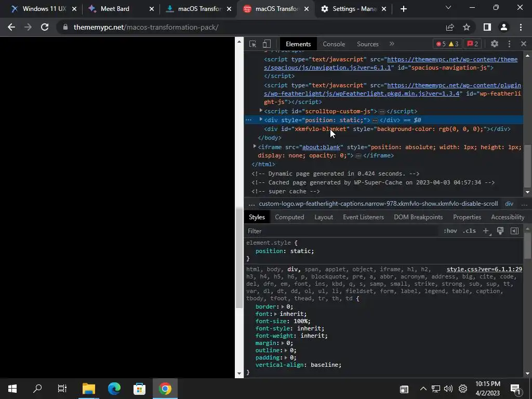Image resolution: width=532 pixels, height=399 pixels.
Task: Bookmark this page with the star icon
Action: point(467,27)
